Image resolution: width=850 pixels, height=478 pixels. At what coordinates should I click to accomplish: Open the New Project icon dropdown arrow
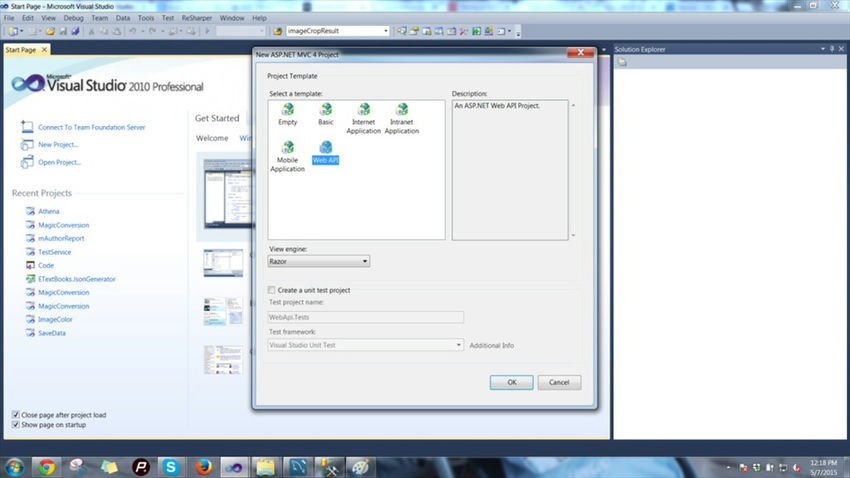[x=22, y=31]
